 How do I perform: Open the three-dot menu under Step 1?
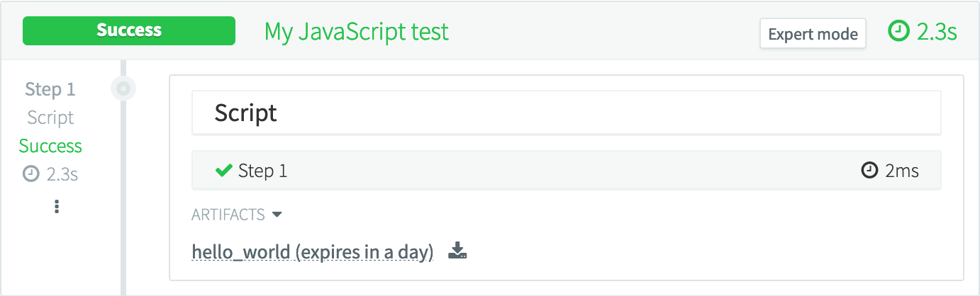point(57,207)
